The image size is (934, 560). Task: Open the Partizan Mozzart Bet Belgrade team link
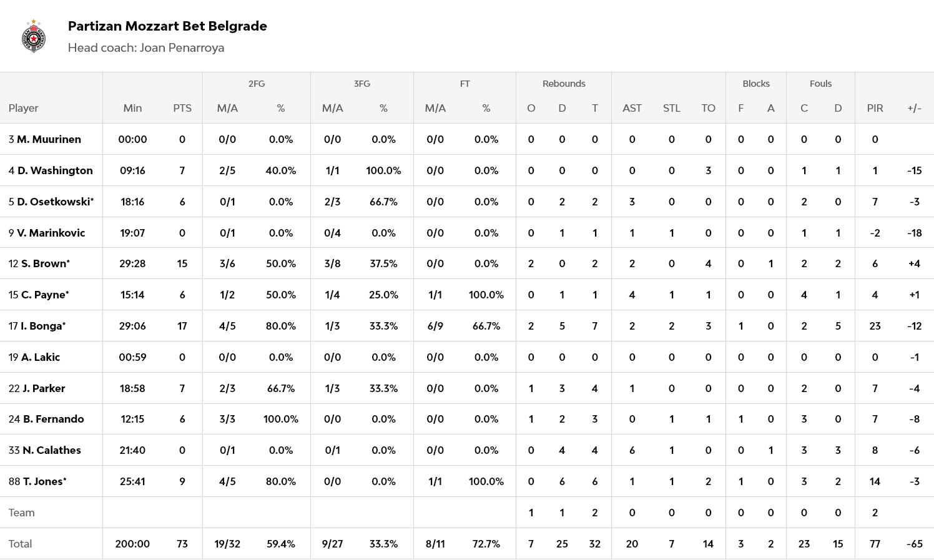tap(167, 26)
